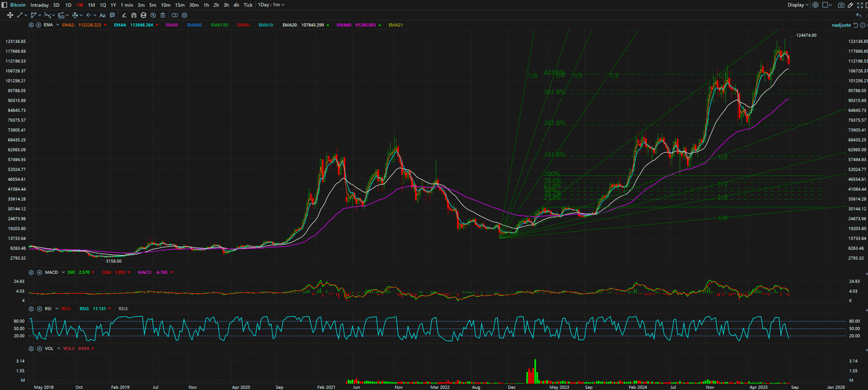
Task: Toggle hide all drawings icon
Action: coord(153,15)
